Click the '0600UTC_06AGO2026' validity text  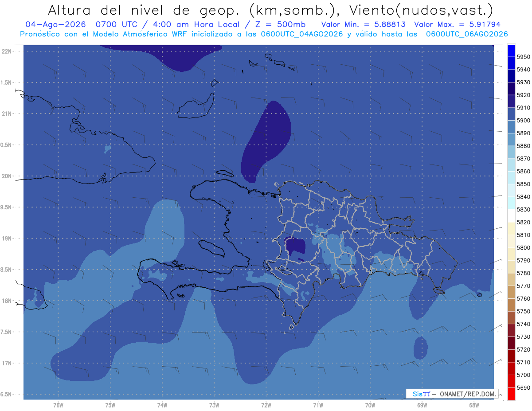pyautogui.click(x=467, y=34)
